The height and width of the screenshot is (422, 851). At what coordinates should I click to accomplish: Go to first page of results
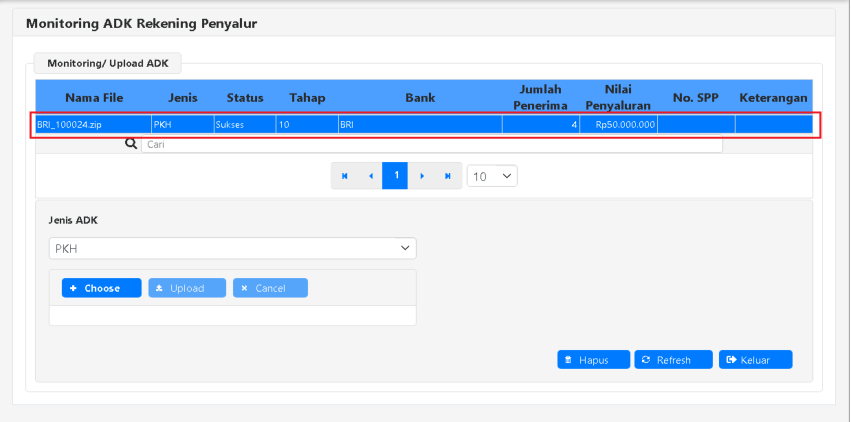pyautogui.click(x=345, y=176)
